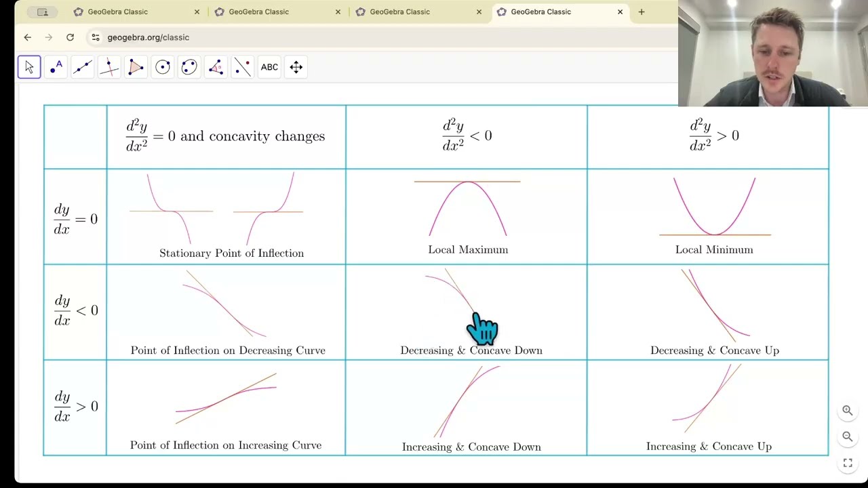Click Point of Inflection on Increasing Curve
The width and height of the screenshot is (868, 488).
(226, 445)
